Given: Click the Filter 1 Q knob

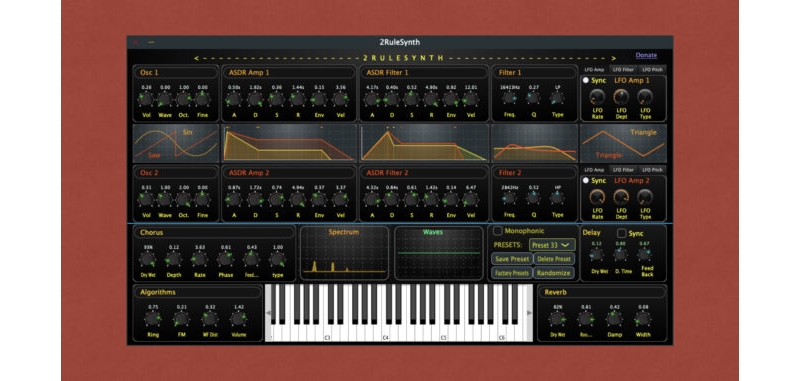Looking at the screenshot, I should pyautogui.click(x=533, y=97).
